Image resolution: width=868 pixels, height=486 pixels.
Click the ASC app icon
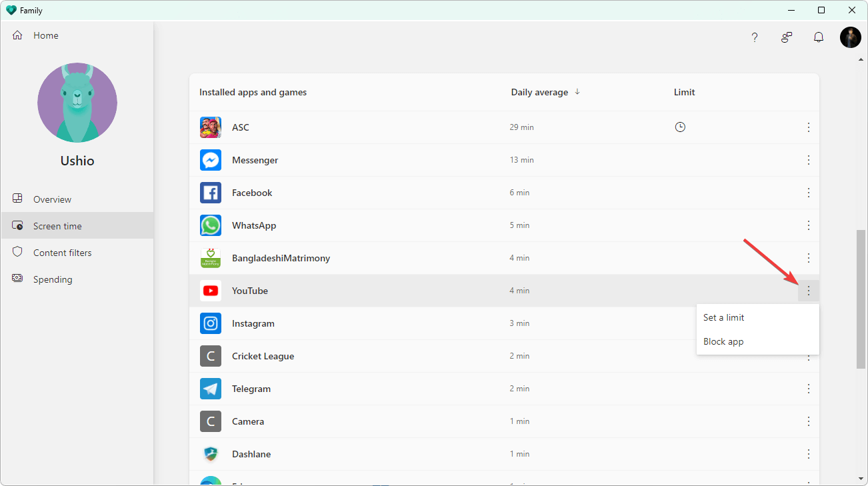211,127
